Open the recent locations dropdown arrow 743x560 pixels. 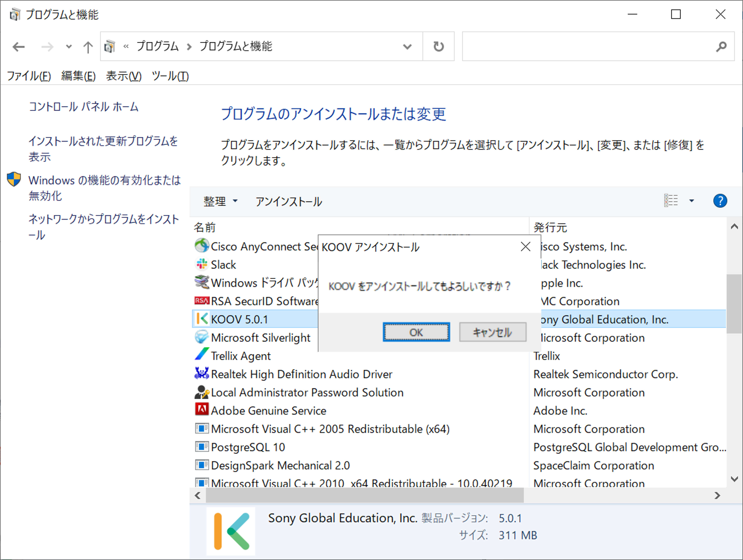(69, 47)
